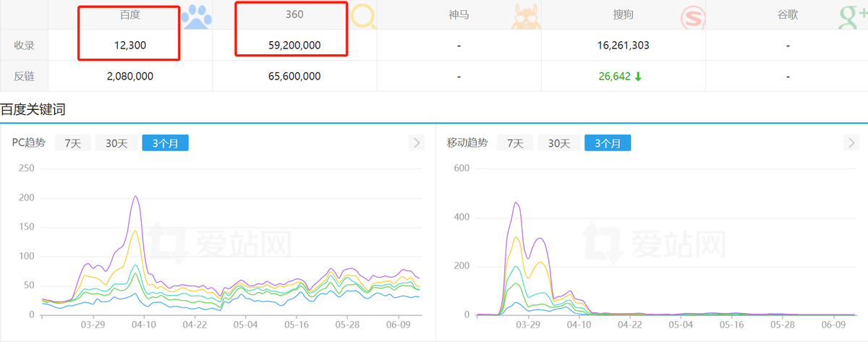This screenshot has width=868, height=342.
Task: Click the 搜狗 column header
Action: 624,14
